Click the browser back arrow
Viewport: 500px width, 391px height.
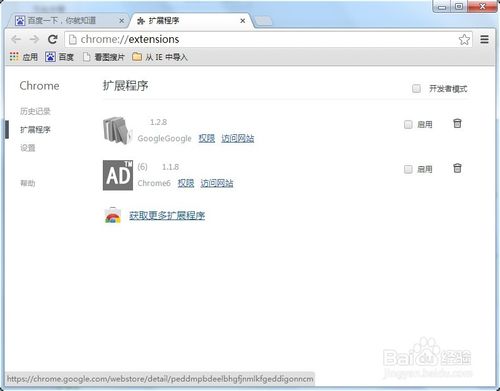coord(16,40)
